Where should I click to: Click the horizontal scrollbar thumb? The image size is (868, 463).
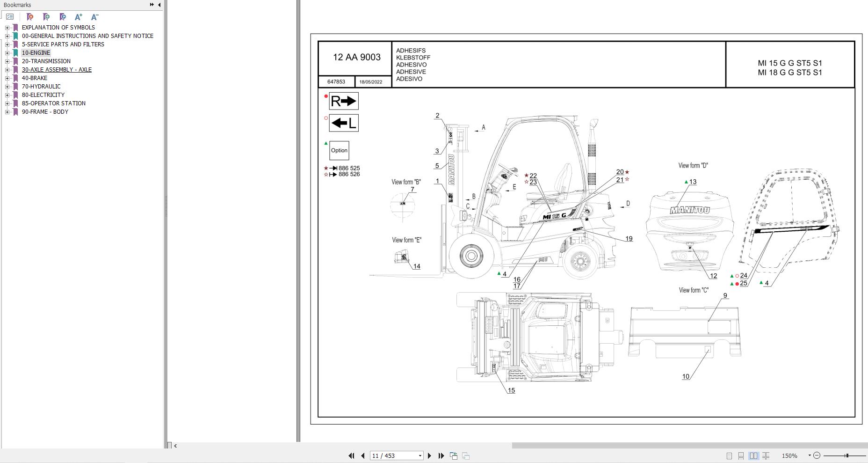(x=690, y=446)
